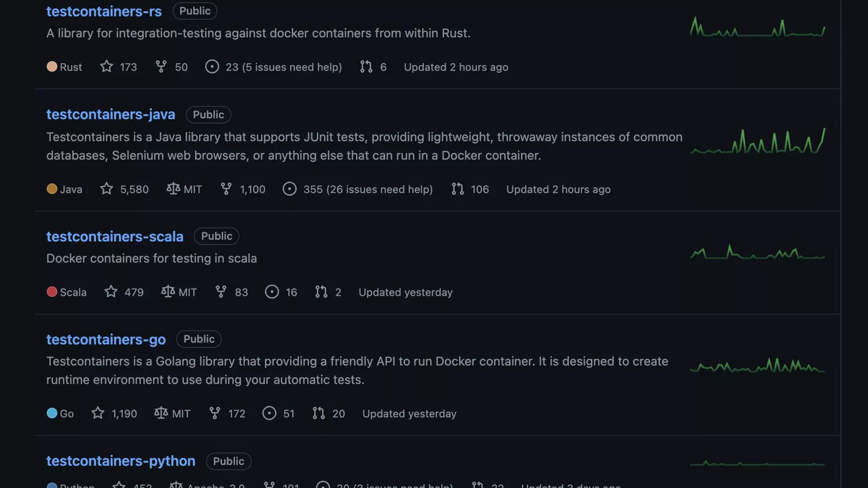Open testcontainers-rs issues circle icon
Viewport: 868px width, 488px height.
pos(212,67)
